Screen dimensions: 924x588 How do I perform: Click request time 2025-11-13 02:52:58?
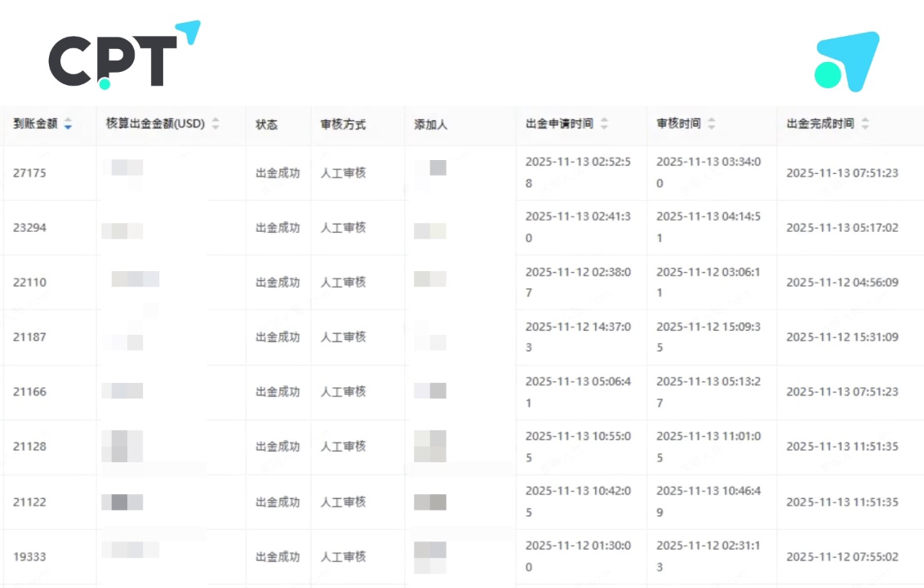pyautogui.click(x=578, y=172)
